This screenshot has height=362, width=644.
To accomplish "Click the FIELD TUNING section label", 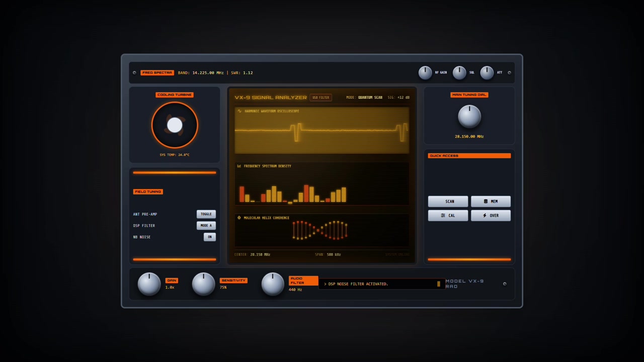I will pyautogui.click(x=148, y=192).
